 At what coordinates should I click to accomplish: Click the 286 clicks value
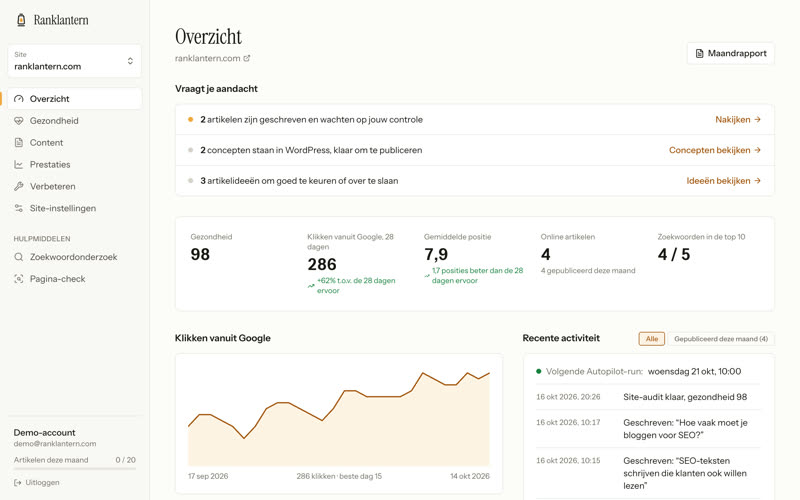[x=322, y=264]
